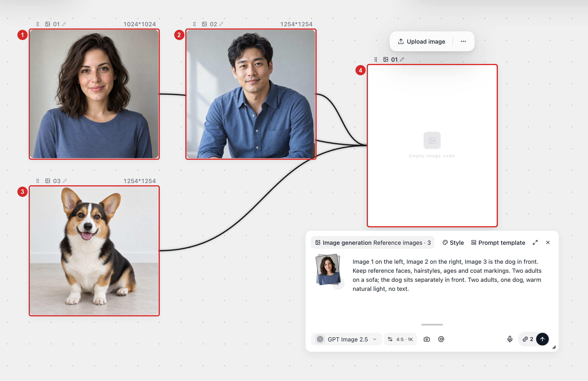
Task: Click the Upload image button
Action: [x=421, y=42]
